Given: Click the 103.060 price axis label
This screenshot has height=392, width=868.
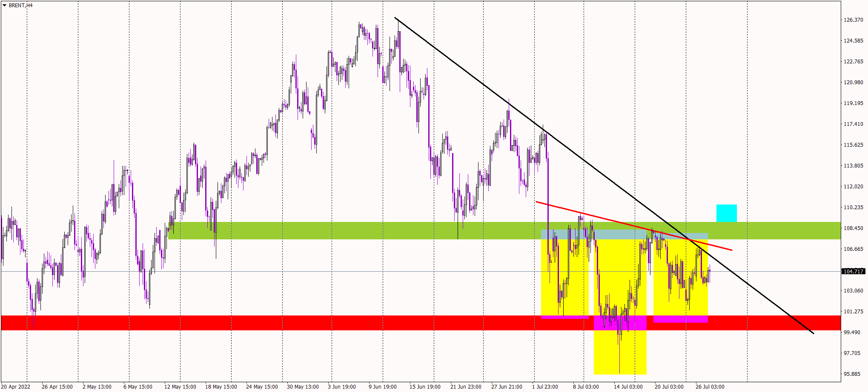Looking at the screenshot, I should point(854,290).
